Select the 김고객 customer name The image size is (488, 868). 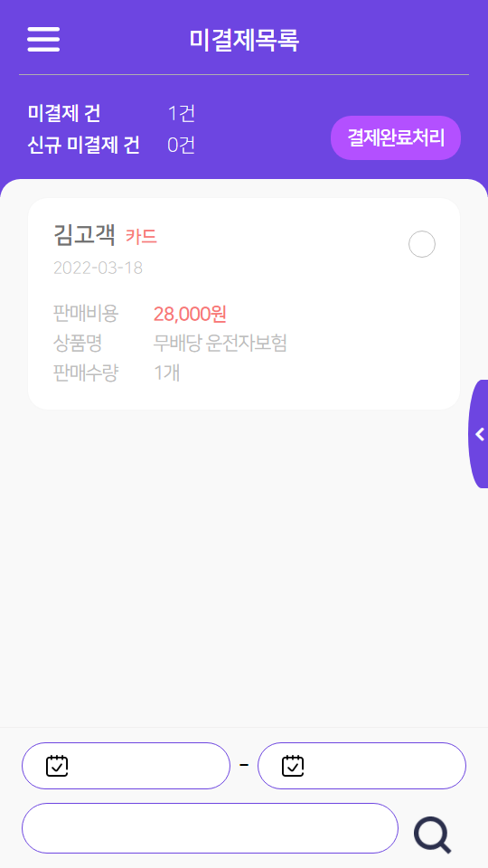pyautogui.click(x=84, y=236)
